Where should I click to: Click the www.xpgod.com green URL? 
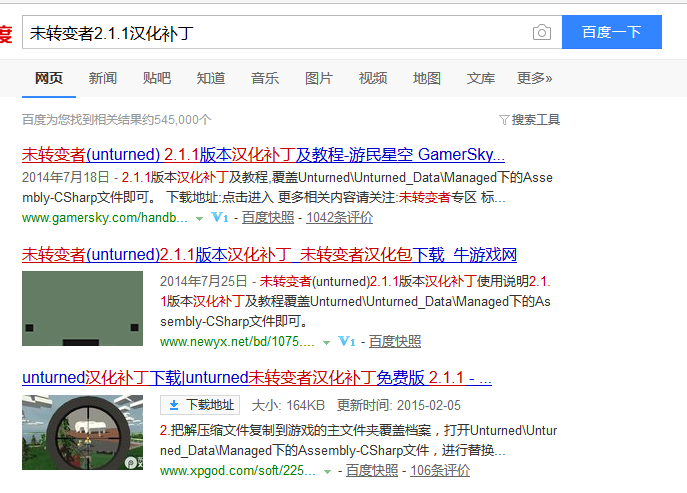237,471
